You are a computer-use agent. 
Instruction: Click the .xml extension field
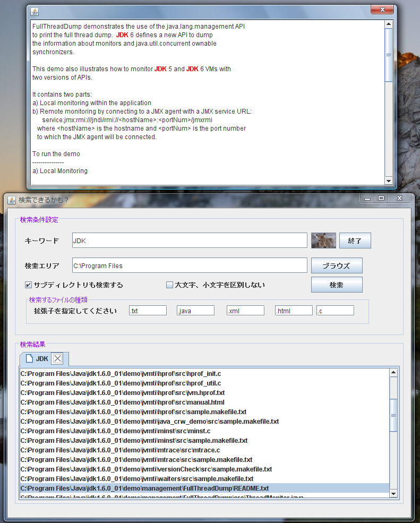(x=245, y=311)
